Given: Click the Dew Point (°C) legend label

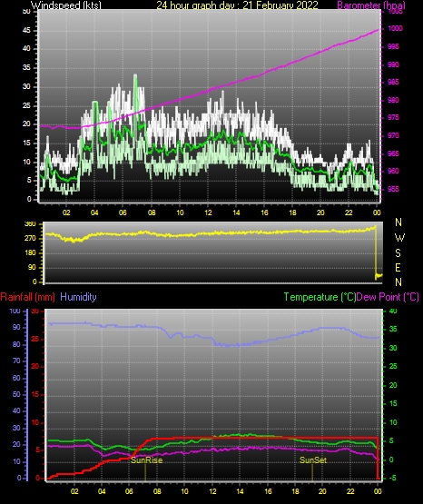Looking at the screenshot, I should pos(388,297).
